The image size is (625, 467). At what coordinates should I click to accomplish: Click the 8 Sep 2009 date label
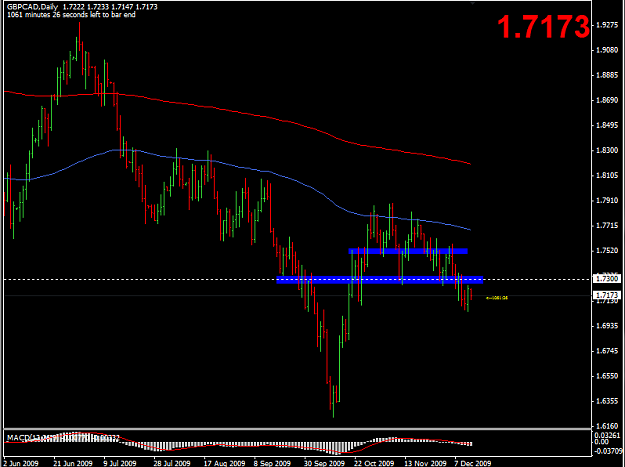[273, 463]
